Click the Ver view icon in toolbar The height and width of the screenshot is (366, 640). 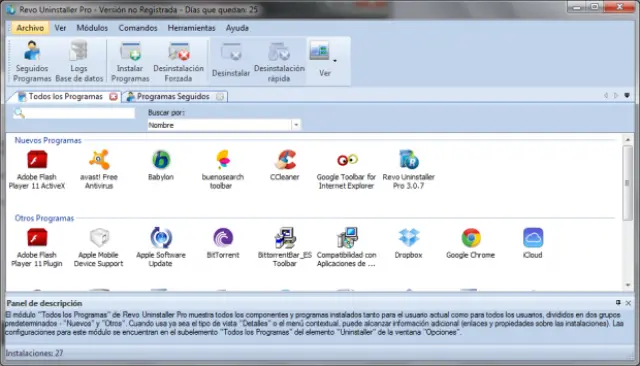(x=319, y=51)
